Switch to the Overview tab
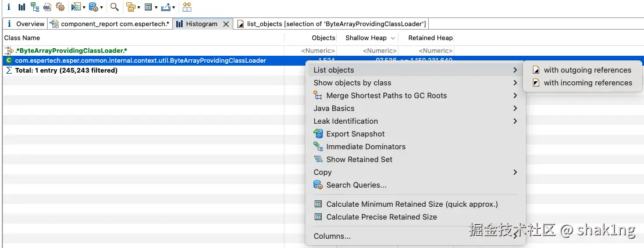 coord(25,24)
